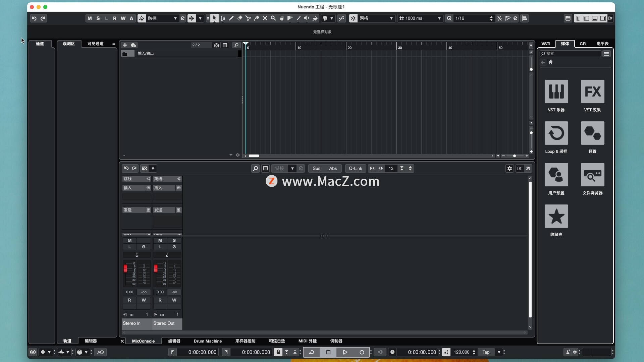Select the Line tool
The image size is (644, 362).
pyautogui.click(x=298, y=18)
